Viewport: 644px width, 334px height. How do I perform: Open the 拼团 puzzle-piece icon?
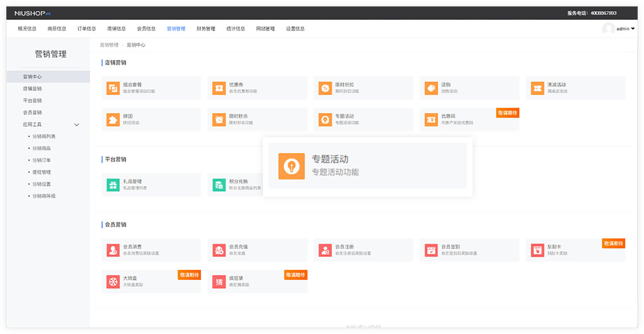(x=113, y=120)
